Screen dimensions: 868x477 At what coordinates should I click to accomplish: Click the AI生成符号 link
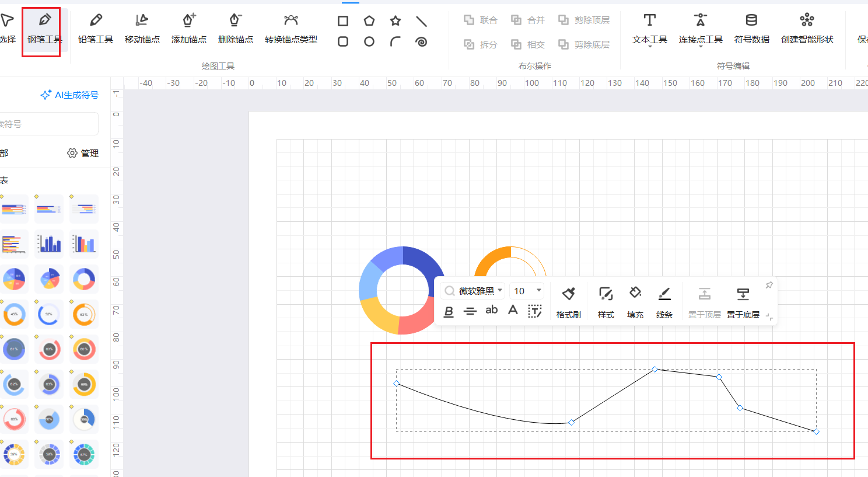70,95
